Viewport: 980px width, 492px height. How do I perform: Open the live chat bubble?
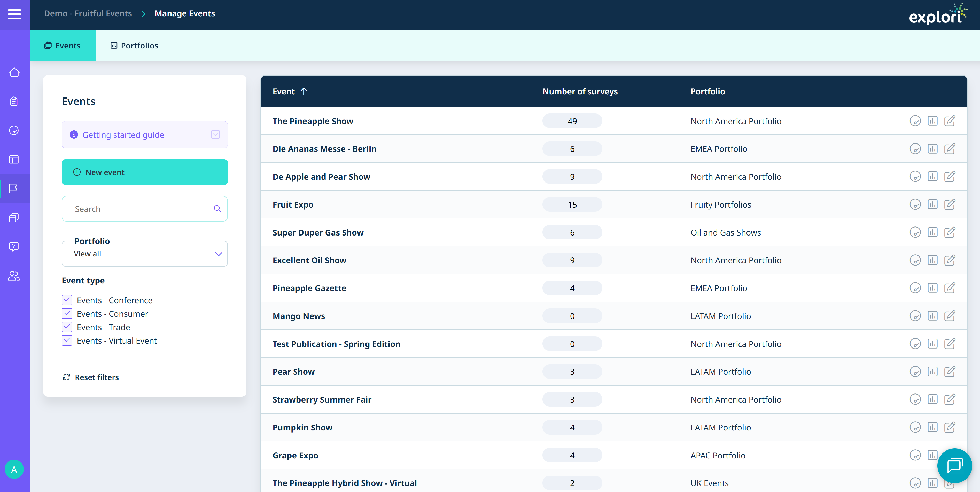[954, 465]
